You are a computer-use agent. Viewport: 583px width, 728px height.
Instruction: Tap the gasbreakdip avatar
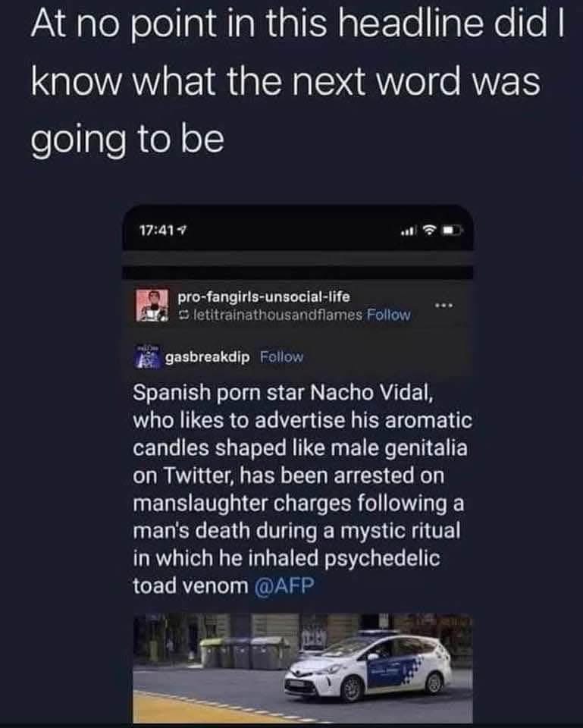pos(147,356)
